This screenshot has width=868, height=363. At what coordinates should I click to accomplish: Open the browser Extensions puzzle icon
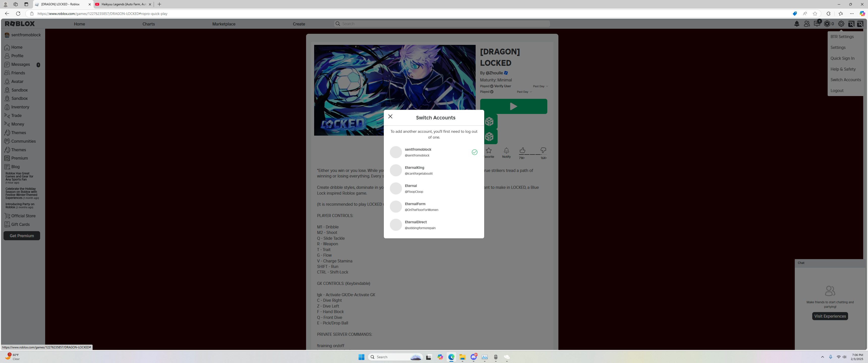click(829, 14)
